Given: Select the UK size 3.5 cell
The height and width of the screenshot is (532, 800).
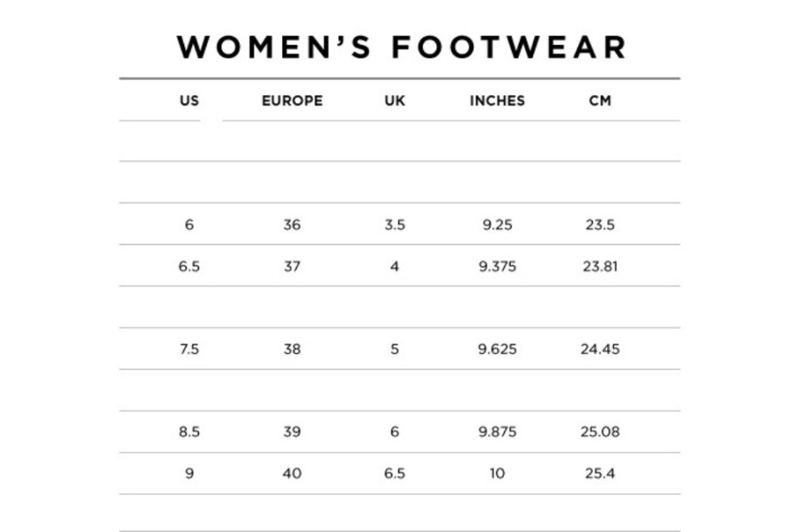Looking at the screenshot, I should (395, 225).
